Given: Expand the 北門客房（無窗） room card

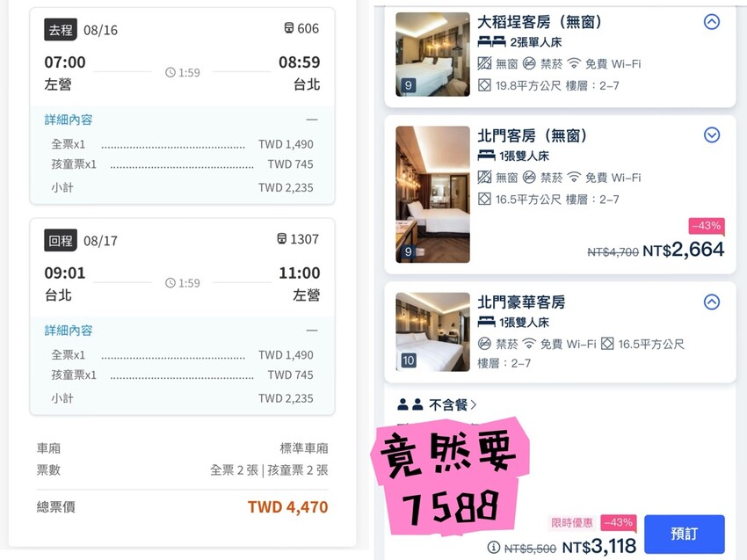Looking at the screenshot, I should pos(712,135).
